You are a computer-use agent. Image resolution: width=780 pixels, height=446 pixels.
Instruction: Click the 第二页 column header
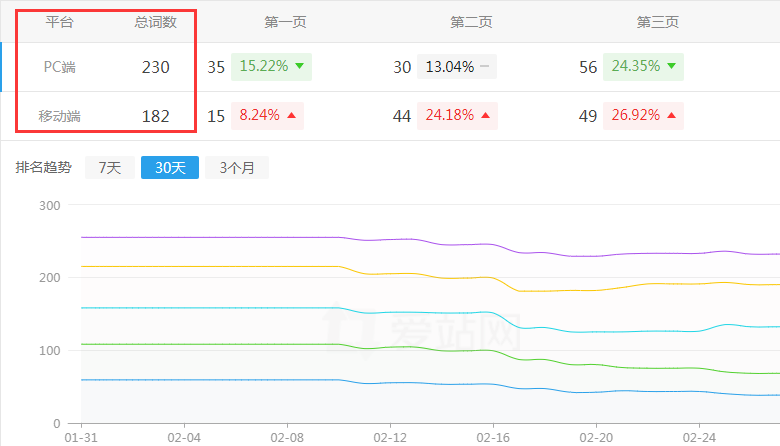tap(471, 21)
